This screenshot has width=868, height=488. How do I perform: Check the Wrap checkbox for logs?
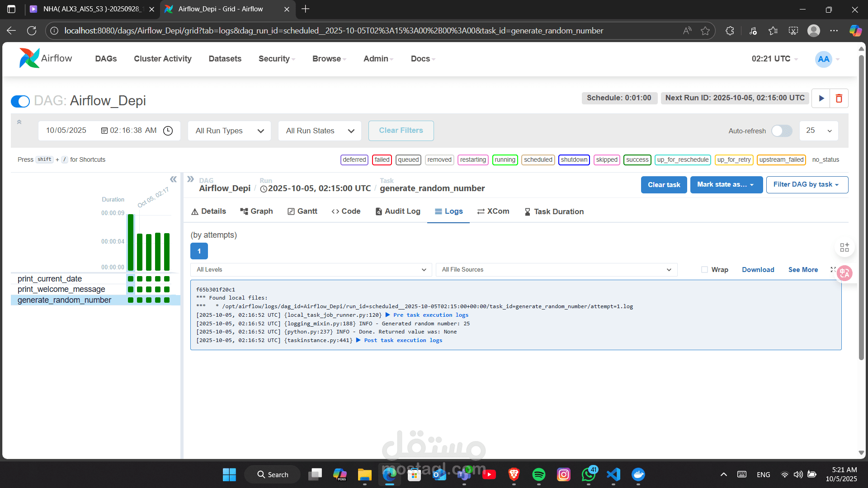click(704, 269)
